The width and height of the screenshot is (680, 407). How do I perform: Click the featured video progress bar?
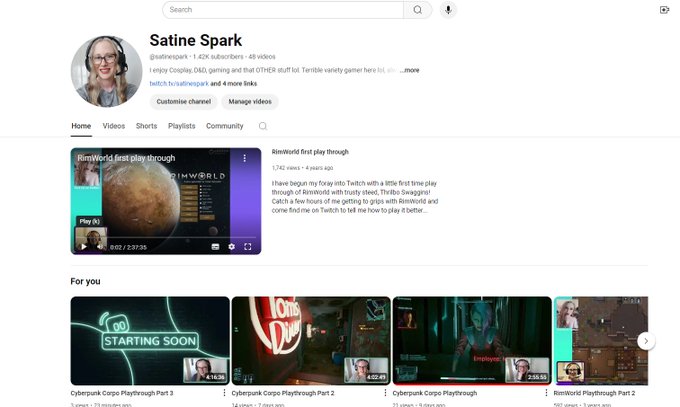tap(166, 237)
